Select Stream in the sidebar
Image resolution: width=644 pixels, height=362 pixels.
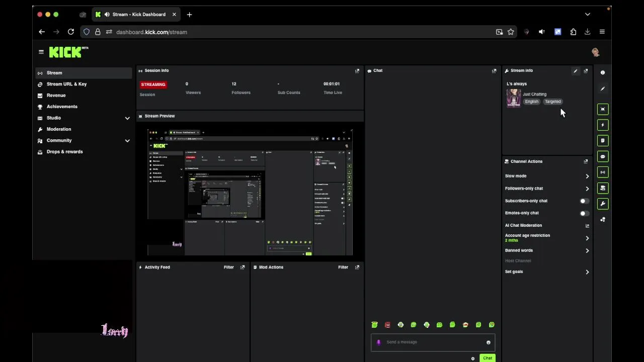pyautogui.click(x=84, y=73)
